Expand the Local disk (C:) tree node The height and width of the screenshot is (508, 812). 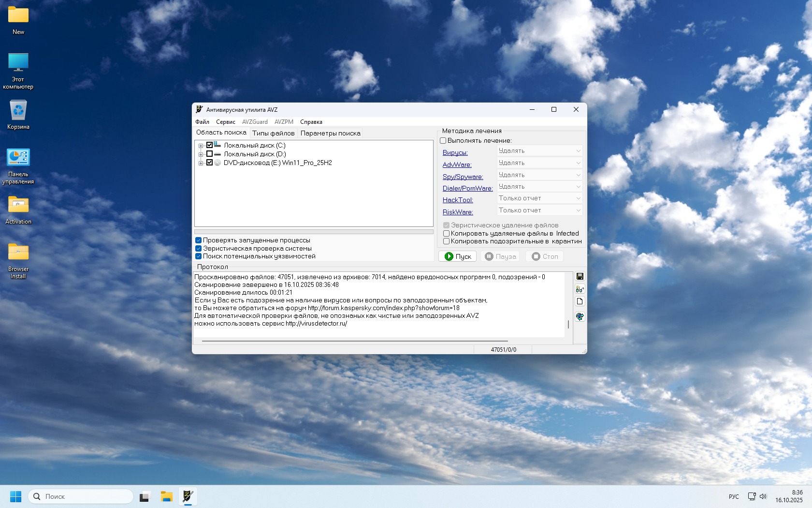click(201, 146)
